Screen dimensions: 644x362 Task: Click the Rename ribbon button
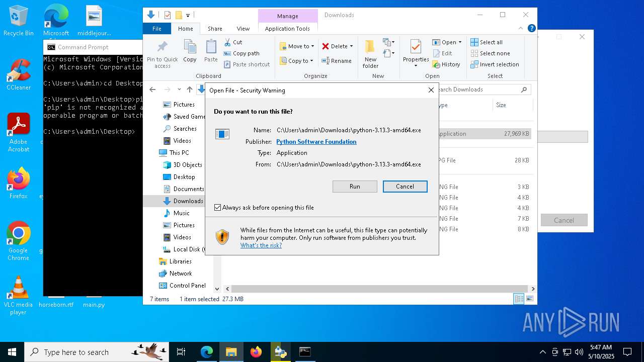pos(337,61)
